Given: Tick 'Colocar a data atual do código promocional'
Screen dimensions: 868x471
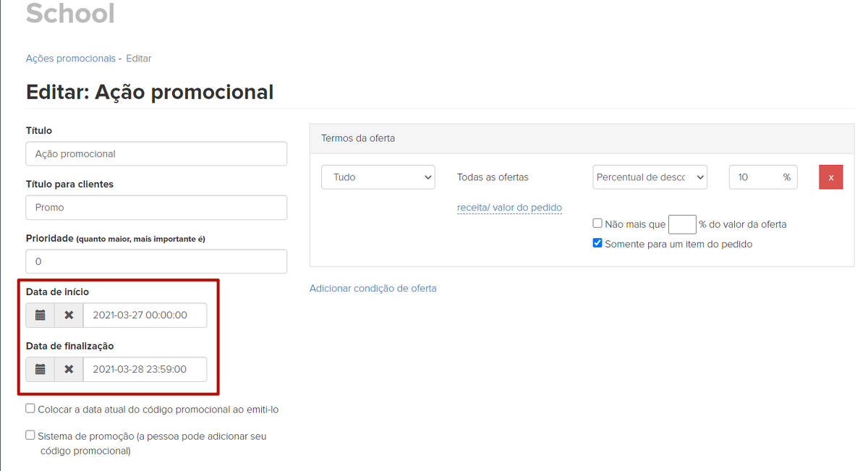Looking at the screenshot, I should tap(30, 408).
